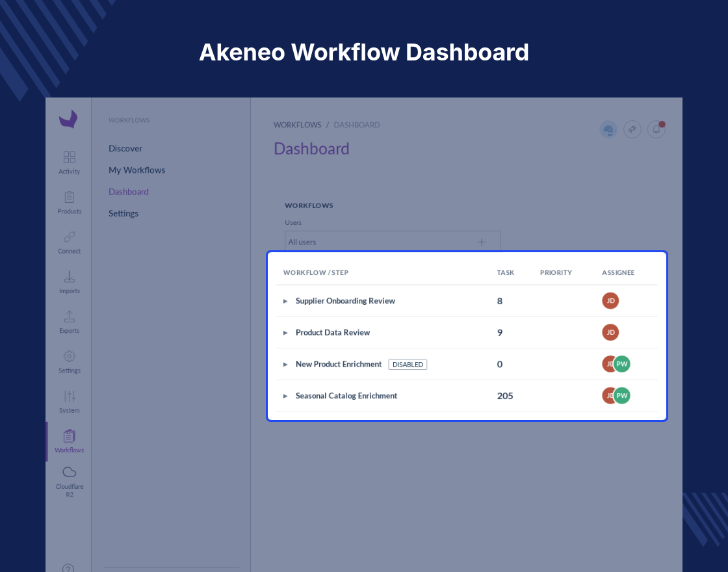Click JD avatar in Supplier Onboarding Review row
Viewport: 728px width, 572px height.
[610, 301]
